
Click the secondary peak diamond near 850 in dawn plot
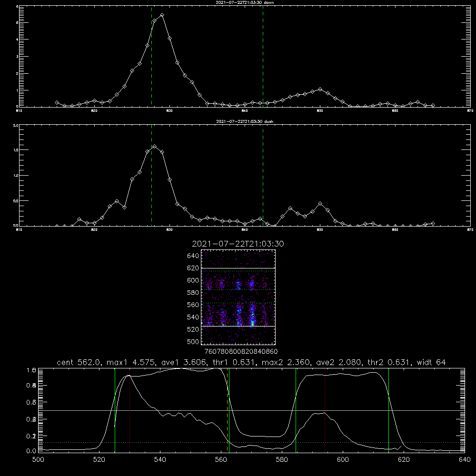(320, 89)
